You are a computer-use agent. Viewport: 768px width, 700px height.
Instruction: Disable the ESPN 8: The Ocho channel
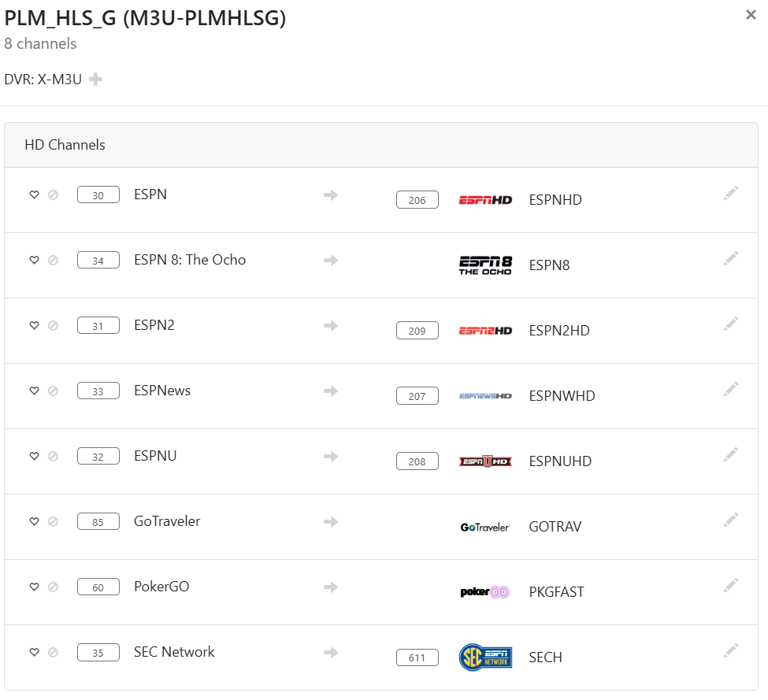click(x=53, y=260)
